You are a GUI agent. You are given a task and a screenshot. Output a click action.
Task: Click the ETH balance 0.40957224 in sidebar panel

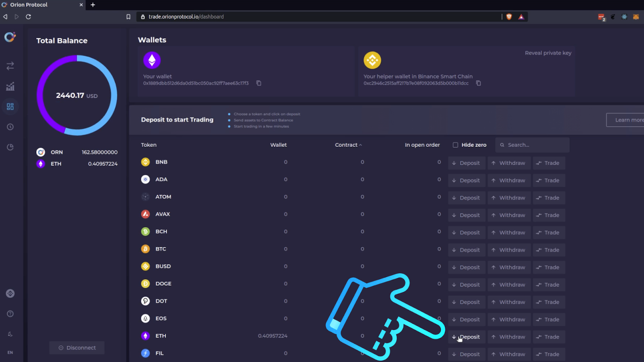click(x=103, y=164)
